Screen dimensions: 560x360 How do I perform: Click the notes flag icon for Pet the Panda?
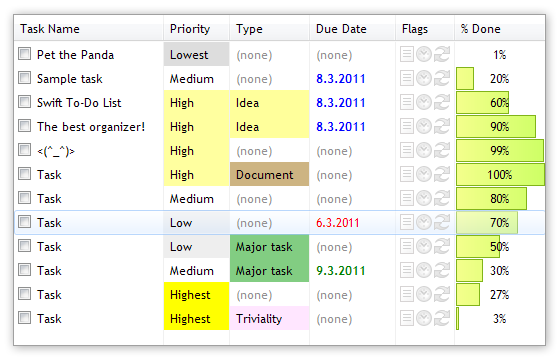point(406,55)
